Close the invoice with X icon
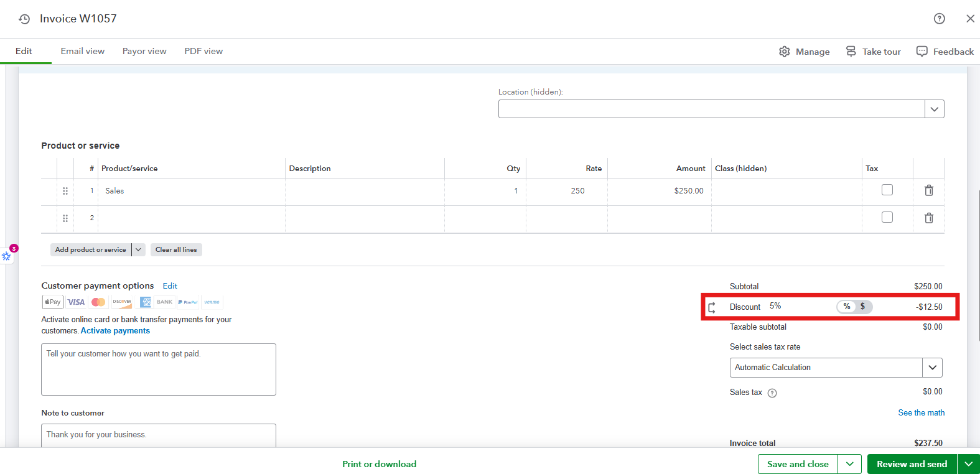Screen dimensions: 980x474 970,19
